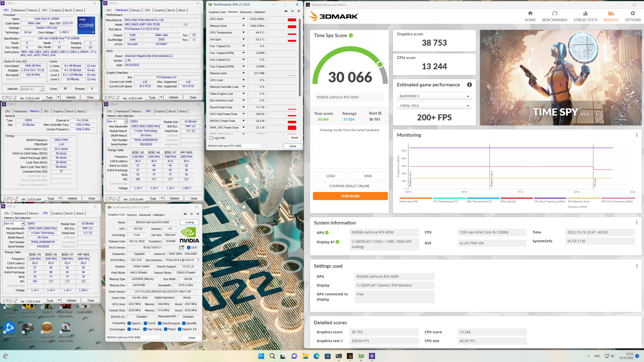The image size is (644, 362).
Task: Click the Reset button in GPU-Z Sensors
Action: 294,138
